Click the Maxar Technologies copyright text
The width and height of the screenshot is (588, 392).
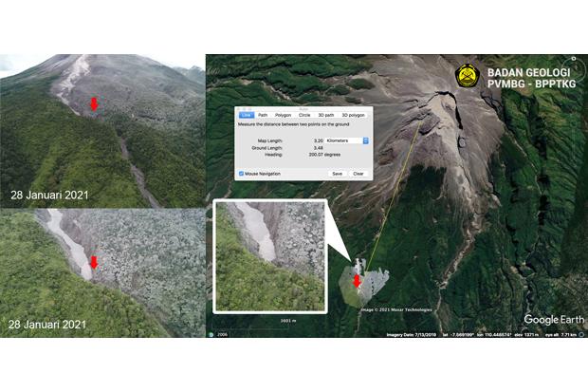coord(402,309)
